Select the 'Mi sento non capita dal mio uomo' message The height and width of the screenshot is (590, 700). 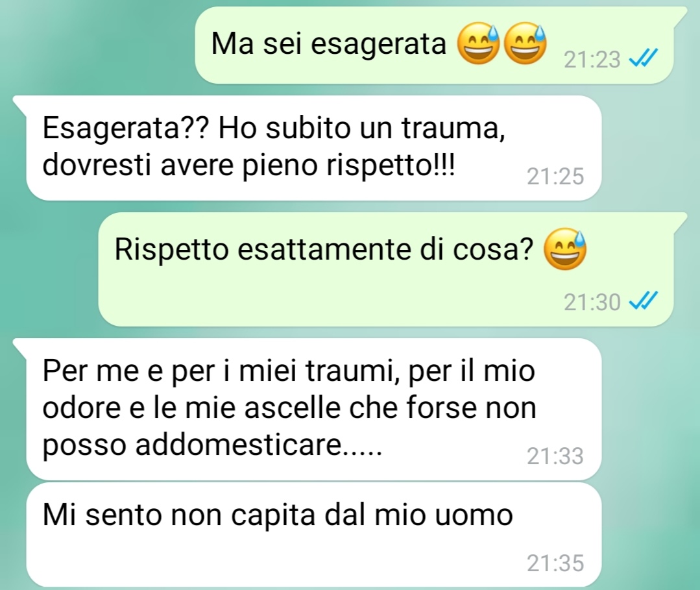click(x=314, y=535)
